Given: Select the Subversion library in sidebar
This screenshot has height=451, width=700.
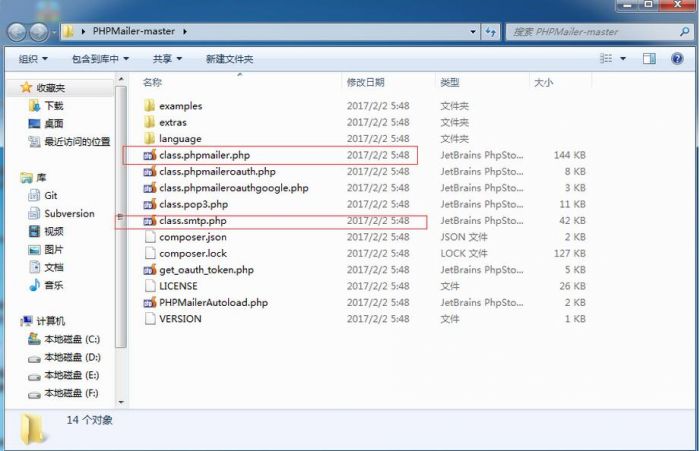Looking at the screenshot, I should point(61,213).
